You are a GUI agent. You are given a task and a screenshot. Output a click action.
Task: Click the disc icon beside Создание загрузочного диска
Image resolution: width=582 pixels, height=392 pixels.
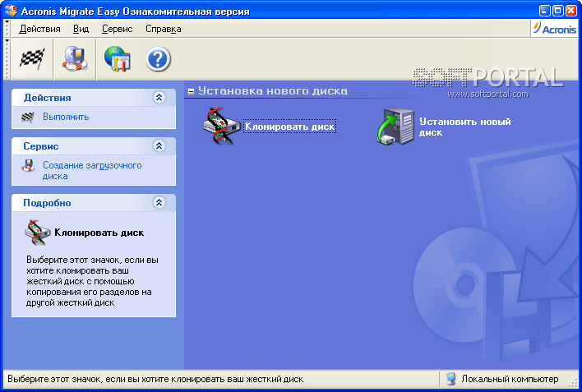[28, 165]
